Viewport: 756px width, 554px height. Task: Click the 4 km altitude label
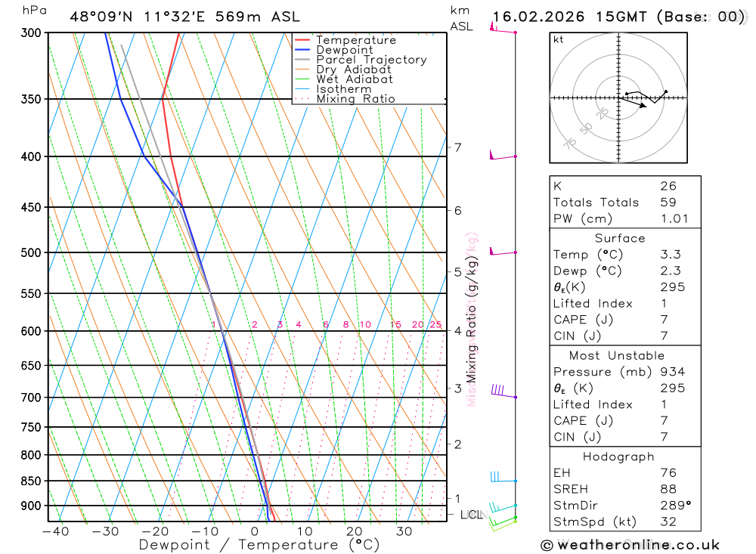click(x=458, y=331)
